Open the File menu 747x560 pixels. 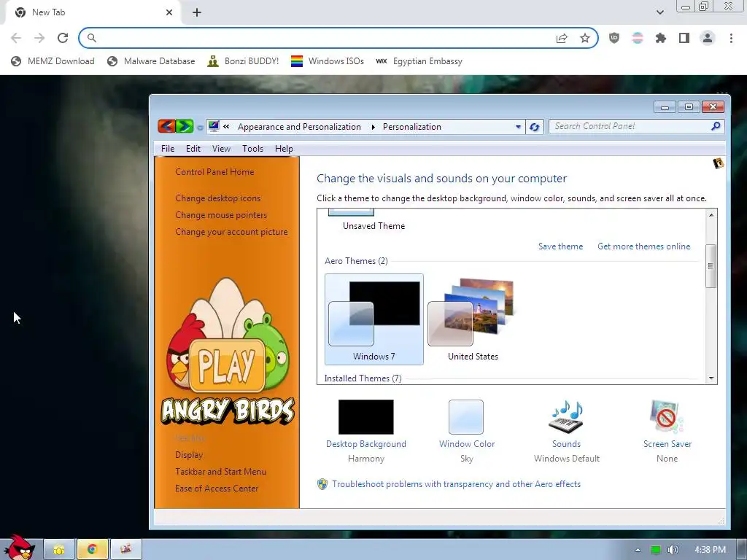click(168, 149)
